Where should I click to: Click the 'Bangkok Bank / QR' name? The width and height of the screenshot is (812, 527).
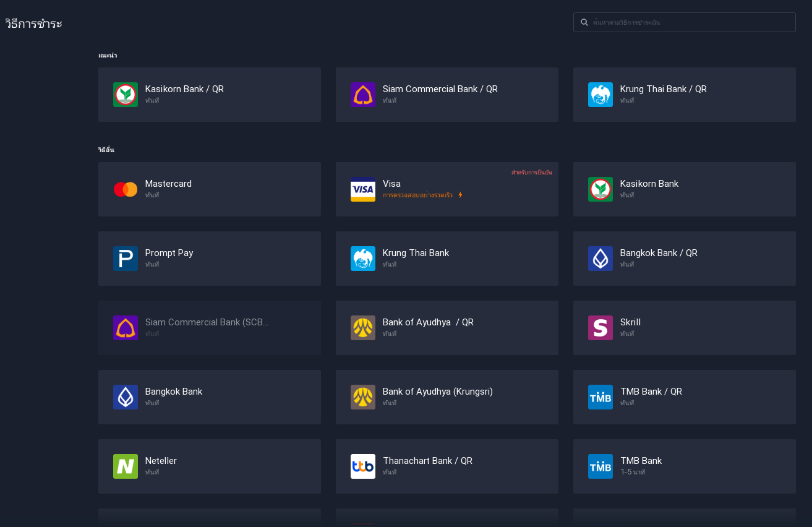coord(659,253)
